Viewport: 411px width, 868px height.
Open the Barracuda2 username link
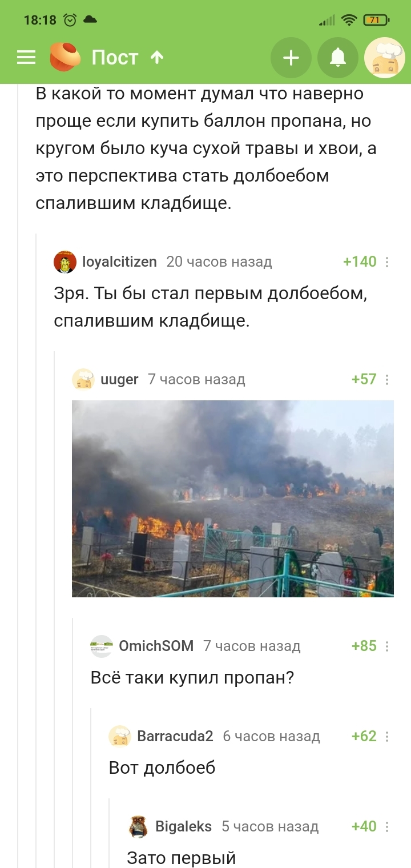coord(175,737)
